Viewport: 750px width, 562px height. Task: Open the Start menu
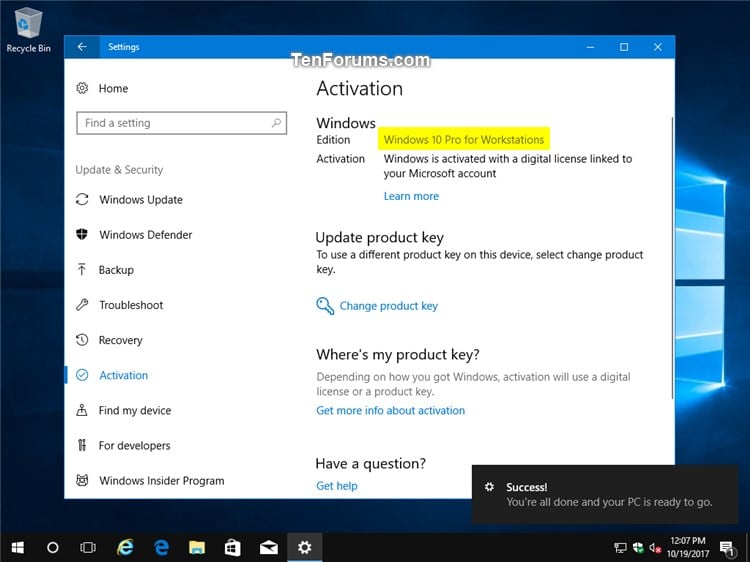18,547
